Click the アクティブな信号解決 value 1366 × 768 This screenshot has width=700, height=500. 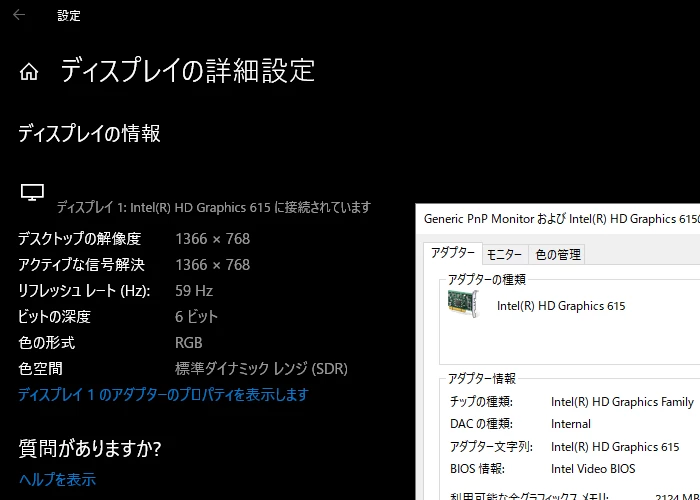212,265
